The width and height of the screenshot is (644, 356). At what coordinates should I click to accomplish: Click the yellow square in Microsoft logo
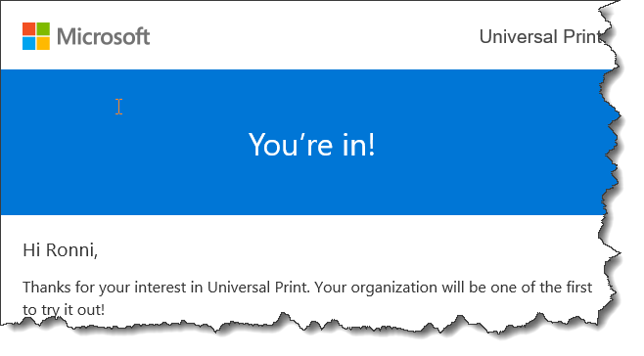click(43, 43)
